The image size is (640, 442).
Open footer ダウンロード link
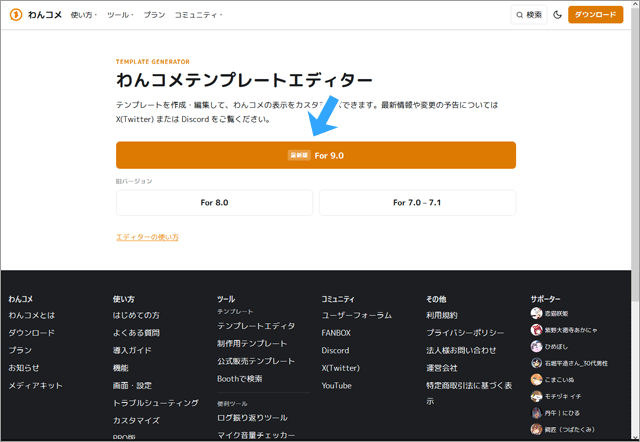coord(31,333)
